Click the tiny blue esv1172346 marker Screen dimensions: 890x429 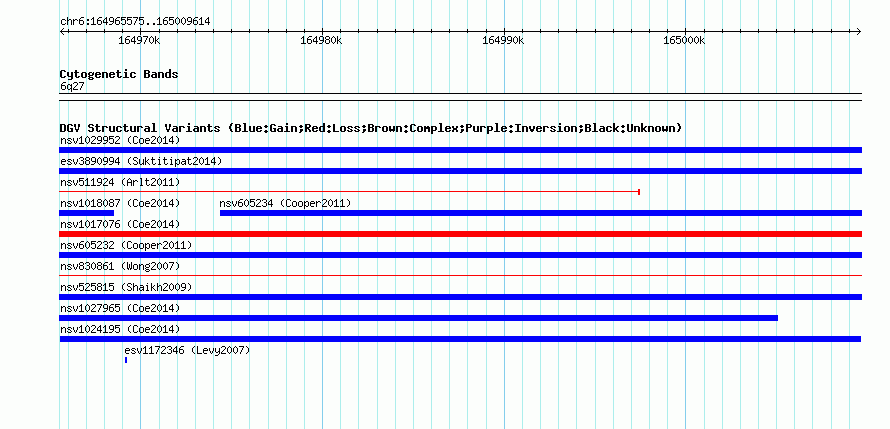coord(126,360)
